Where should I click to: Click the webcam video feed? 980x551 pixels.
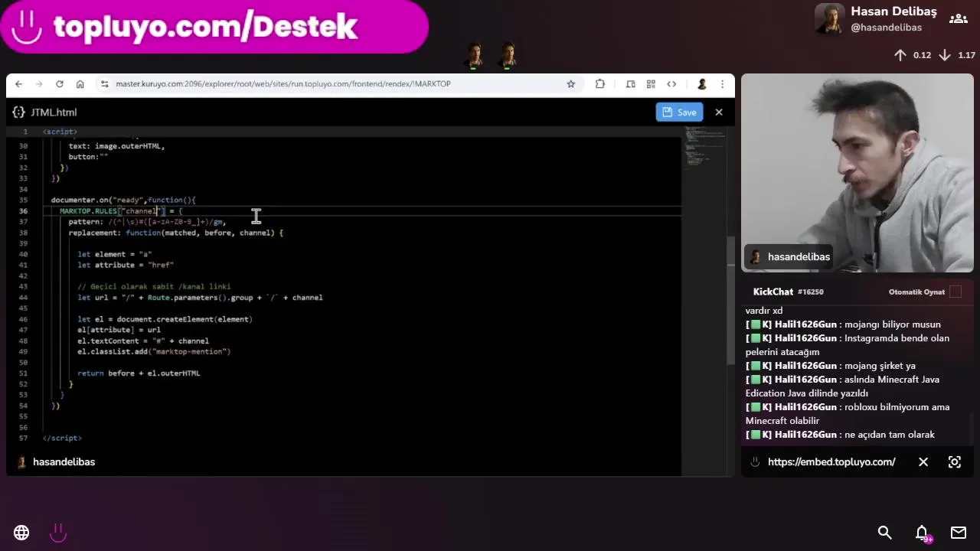(x=857, y=173)
